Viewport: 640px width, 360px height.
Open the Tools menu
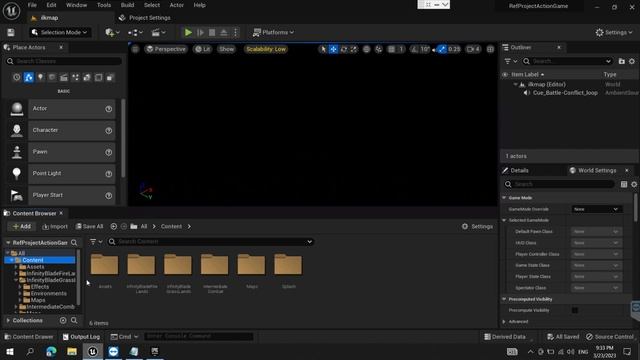pyautogui.click(x=104, y=5)
